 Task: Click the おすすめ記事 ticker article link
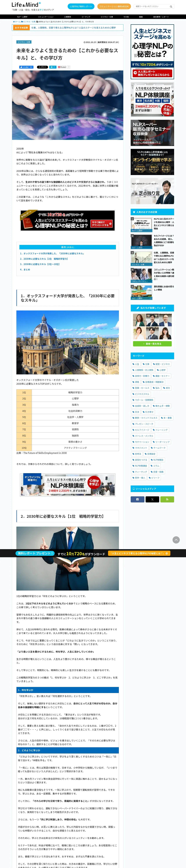[x=73, y=28]
